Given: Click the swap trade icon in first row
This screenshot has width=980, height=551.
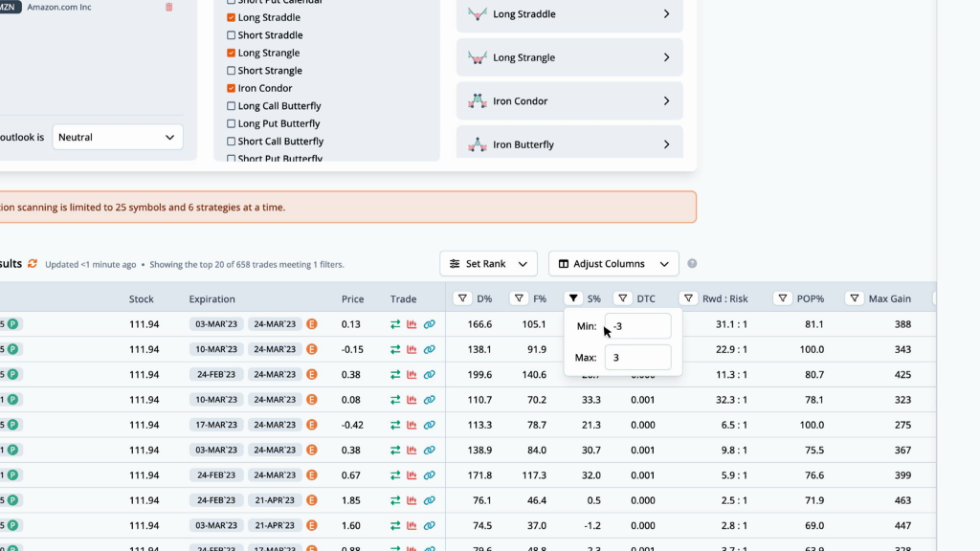Looking at the screenshot, I should point(395,325).
